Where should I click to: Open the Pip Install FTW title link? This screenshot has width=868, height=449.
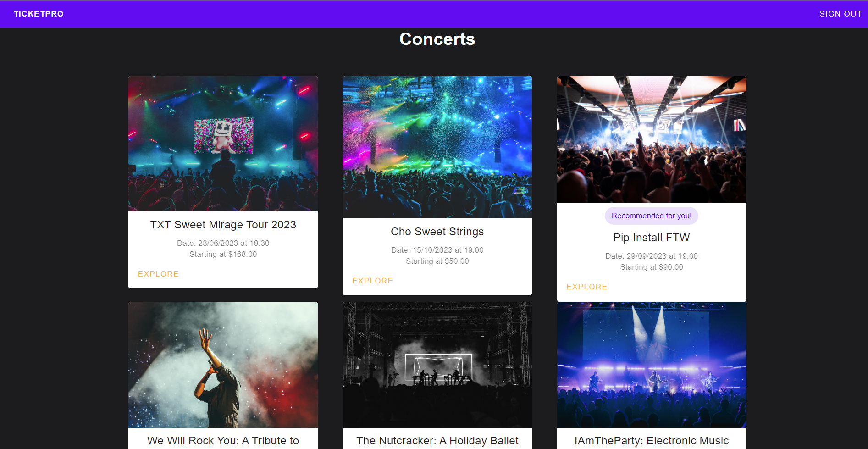[651, 238]
